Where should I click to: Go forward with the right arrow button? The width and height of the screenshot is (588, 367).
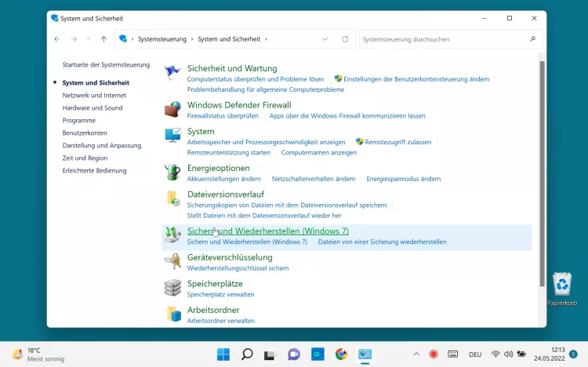pos(74,39)
